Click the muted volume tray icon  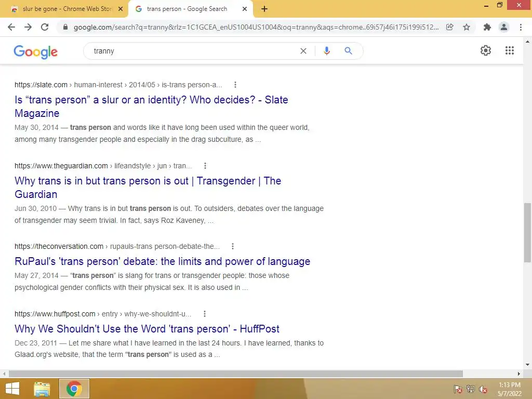pyautogui.click(x=483, y=389)
